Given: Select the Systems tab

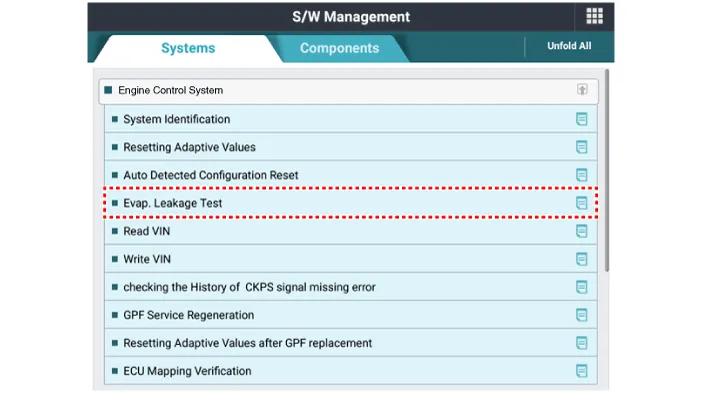Looking at the screenshot, I should click(x=188, y=48).
